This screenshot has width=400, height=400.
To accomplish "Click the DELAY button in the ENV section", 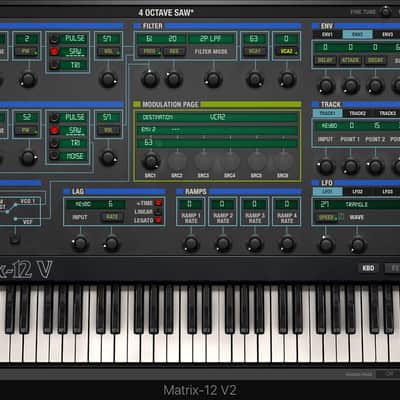I will [325, 60].
